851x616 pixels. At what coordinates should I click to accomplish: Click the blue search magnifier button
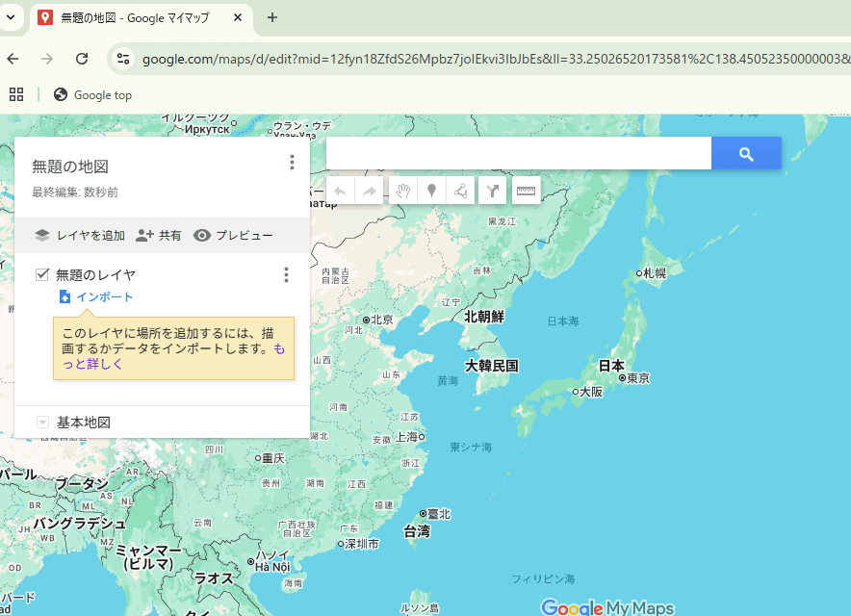746,154
